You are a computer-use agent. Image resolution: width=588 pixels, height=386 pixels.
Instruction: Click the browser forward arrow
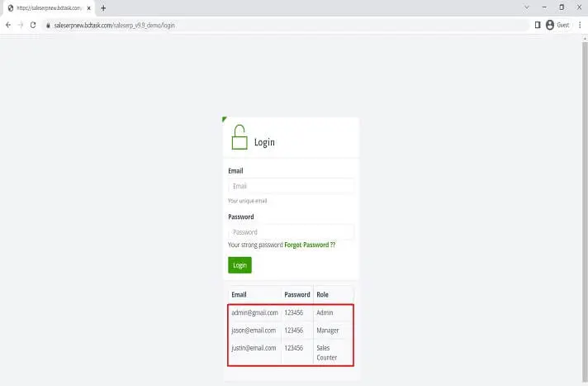pos(21,25)
